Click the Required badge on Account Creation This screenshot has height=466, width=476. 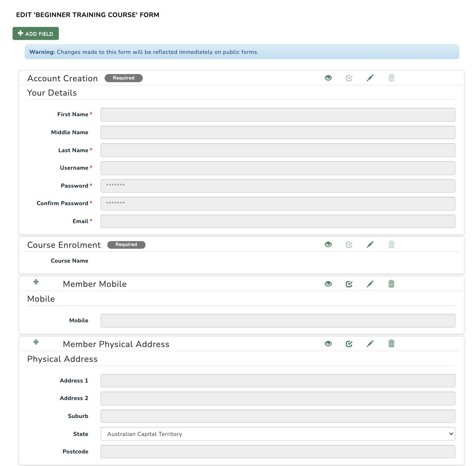(123, 78)
